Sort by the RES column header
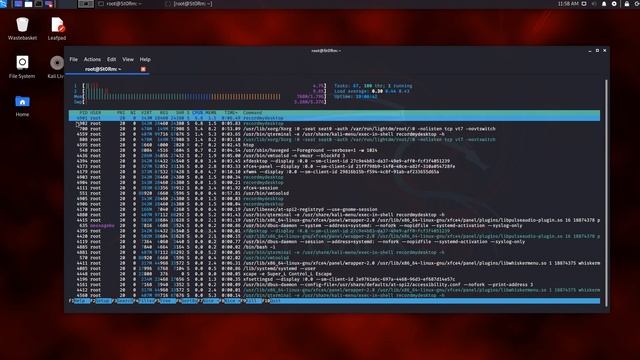This screenshot has width=640, height=360. coord(164,113)
